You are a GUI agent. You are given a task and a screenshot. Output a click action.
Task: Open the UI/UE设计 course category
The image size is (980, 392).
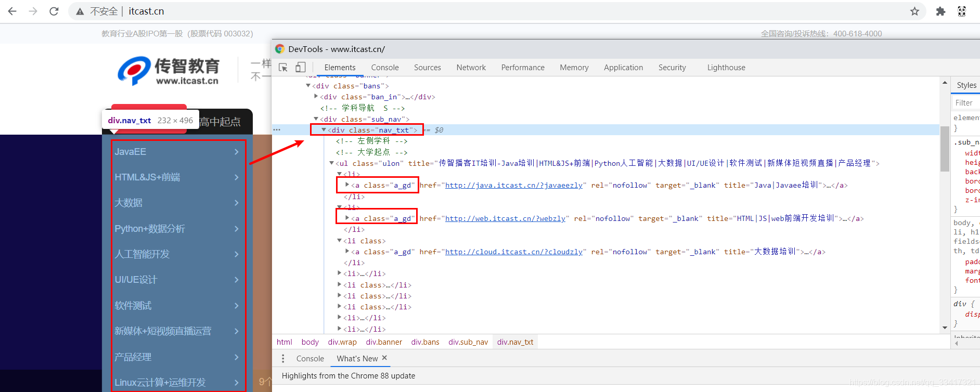[177, 280]
